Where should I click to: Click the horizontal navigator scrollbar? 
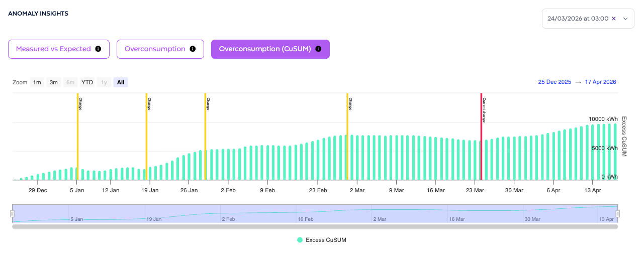coord(315,226)
